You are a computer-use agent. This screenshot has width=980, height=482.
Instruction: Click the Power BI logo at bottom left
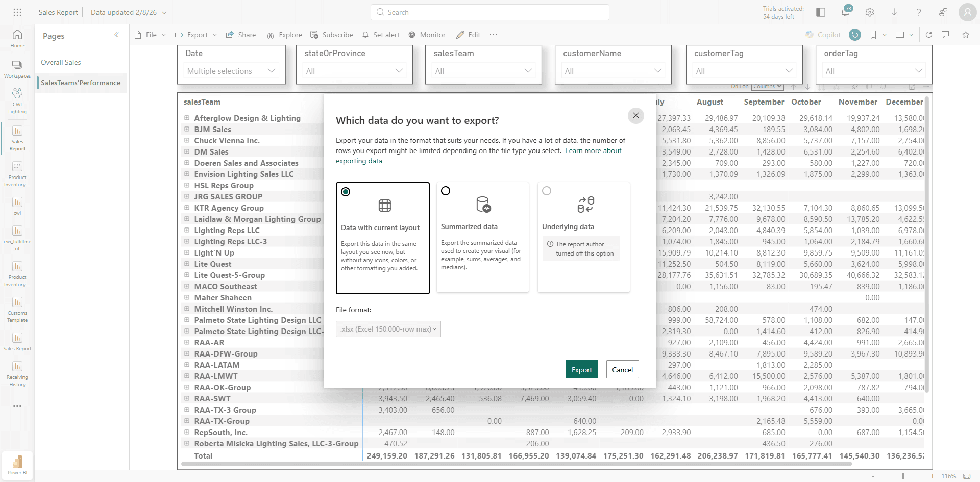[x=17, y=465]
